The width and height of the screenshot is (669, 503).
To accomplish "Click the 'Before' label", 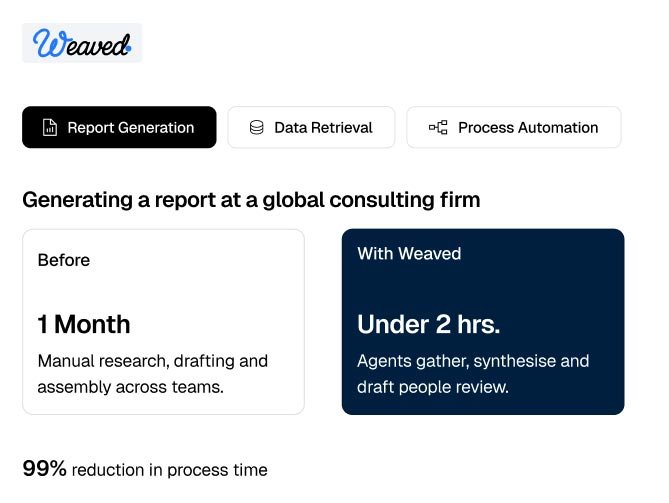I will click(x=64, y=260).
